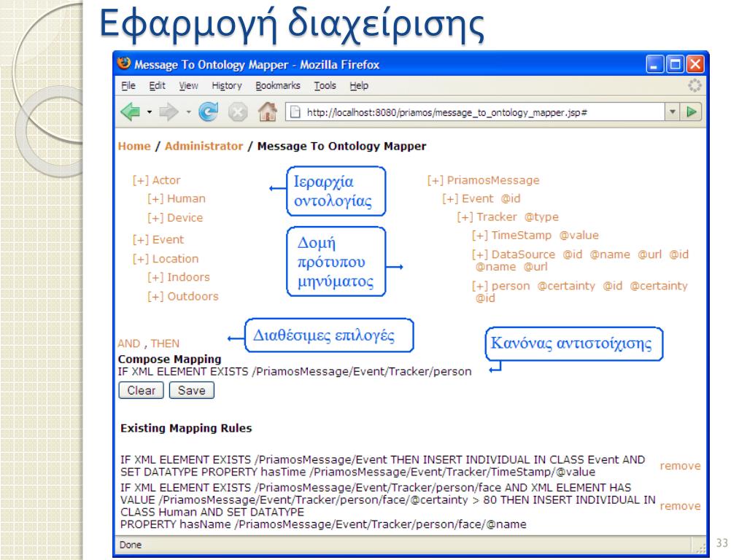Click the throbber activity icon
Screen dimensions: 747x560
click(x=694, y=85)
